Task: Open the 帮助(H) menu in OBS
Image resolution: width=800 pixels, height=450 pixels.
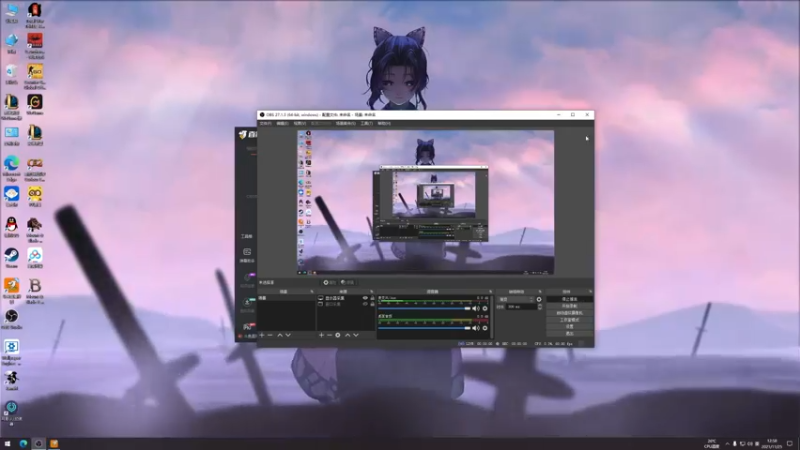Action: (384, 123)
